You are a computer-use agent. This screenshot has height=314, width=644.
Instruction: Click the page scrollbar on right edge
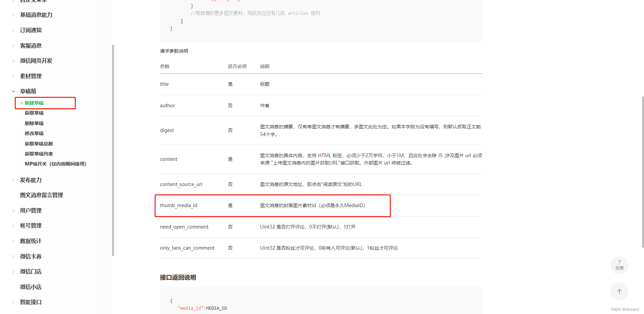tap(643, 172)
